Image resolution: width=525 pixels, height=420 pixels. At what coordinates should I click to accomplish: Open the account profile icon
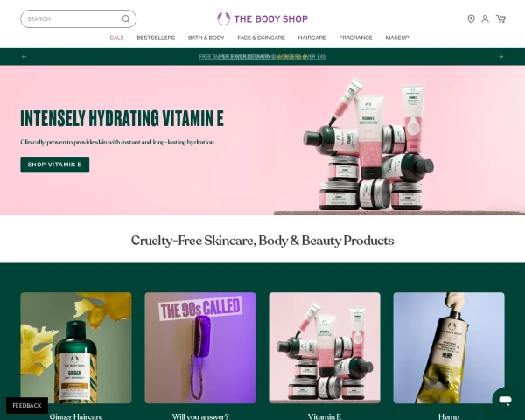[x=485, y=18]
